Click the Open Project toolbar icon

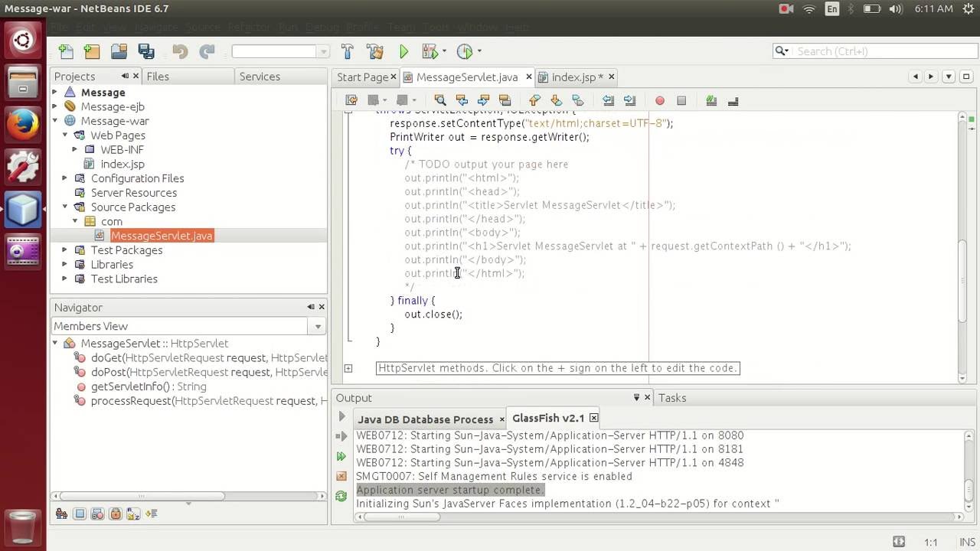point(119,51)
